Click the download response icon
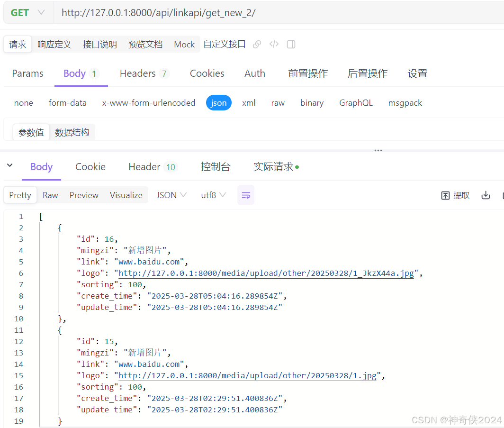The image size is (504, 428). (x=486, y=195)
